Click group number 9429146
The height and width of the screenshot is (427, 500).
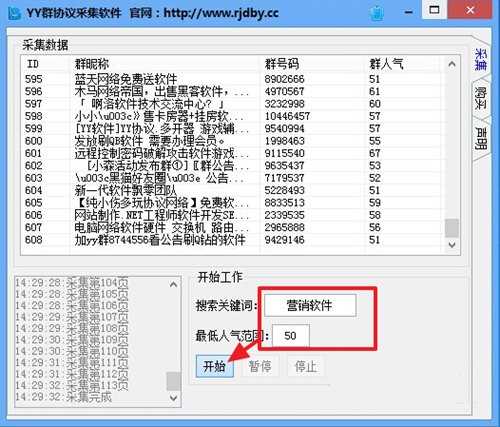point(284,240)
